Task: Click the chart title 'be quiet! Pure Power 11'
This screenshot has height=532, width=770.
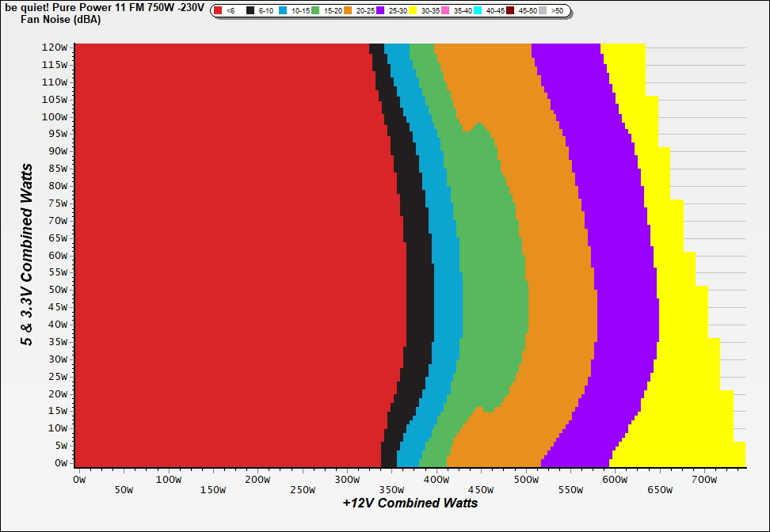Action: point(103,6)
